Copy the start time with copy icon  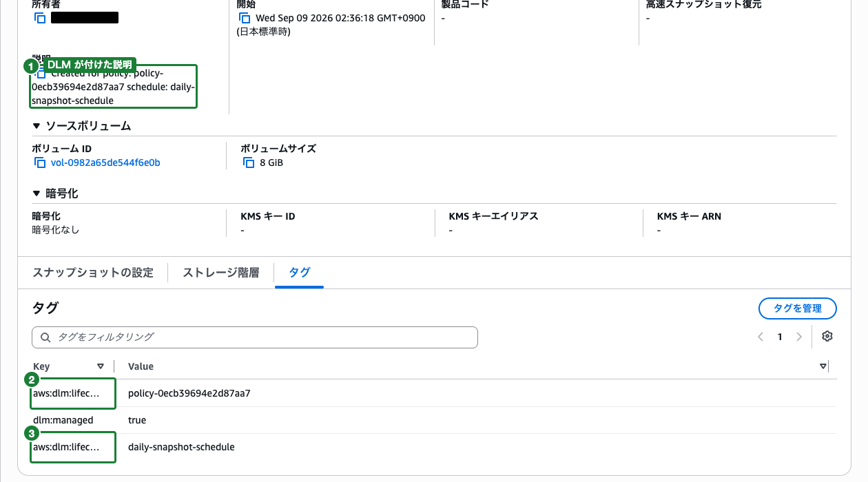(245, 18)
